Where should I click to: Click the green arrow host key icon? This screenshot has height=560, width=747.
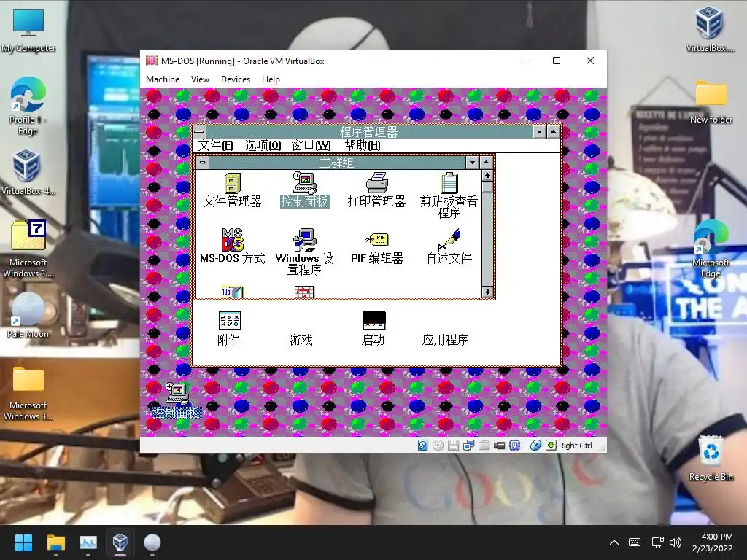(551, 446)
